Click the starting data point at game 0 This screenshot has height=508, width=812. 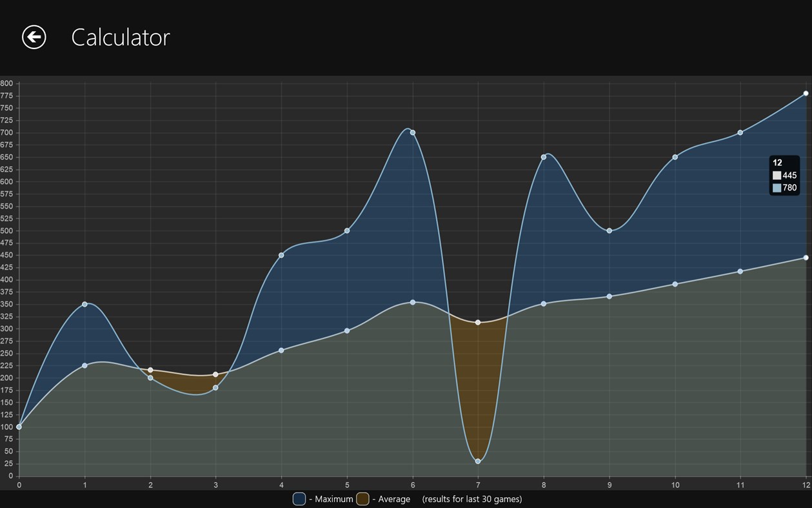(19, 427)
